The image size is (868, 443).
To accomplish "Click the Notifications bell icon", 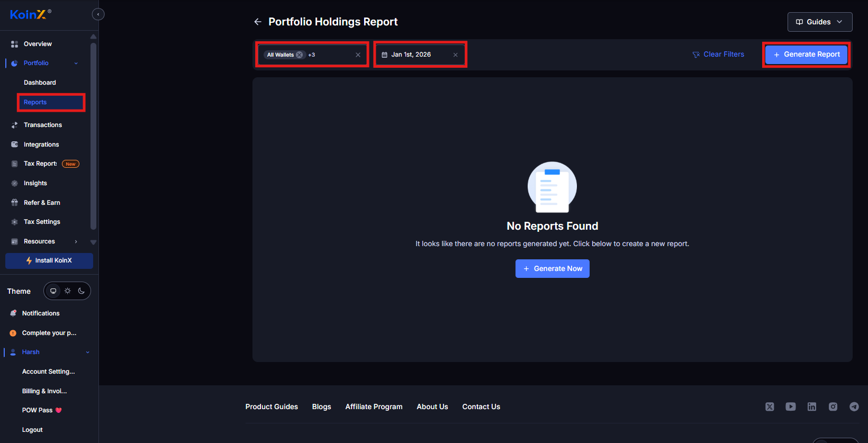I will pyautogui.click(x=13, y=313).
